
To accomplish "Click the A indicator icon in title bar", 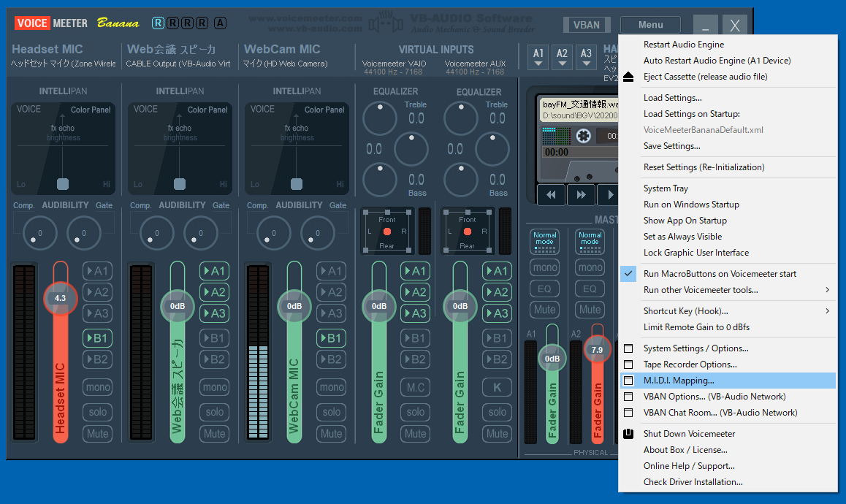I will tap(220, 23).
